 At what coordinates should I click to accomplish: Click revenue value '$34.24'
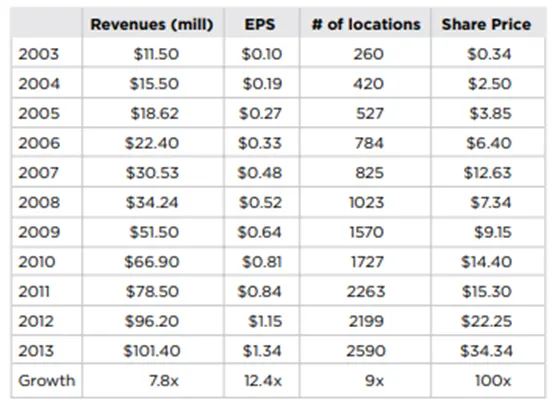coord(152,202)
